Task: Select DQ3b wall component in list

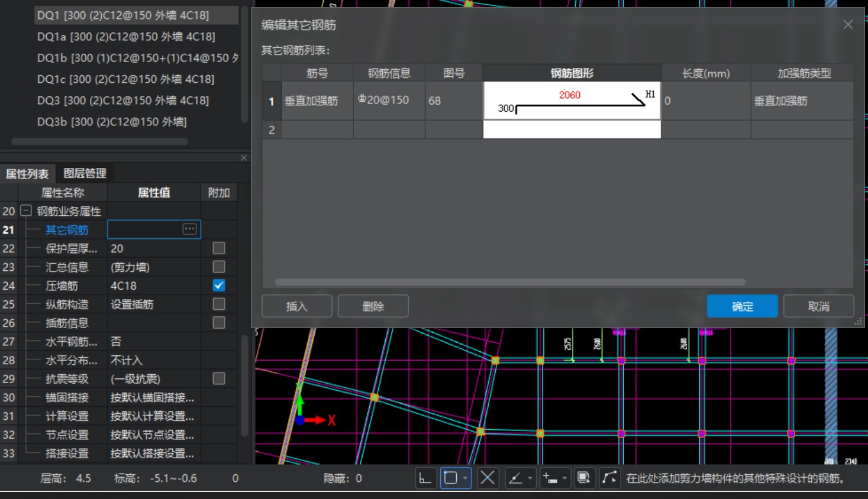Action: coord(112,122)
